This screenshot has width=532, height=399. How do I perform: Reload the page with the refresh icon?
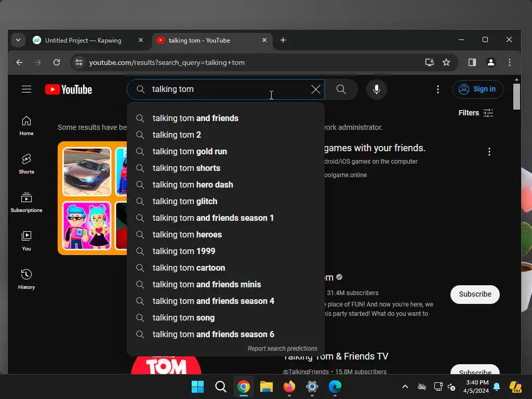click(57, 62)
